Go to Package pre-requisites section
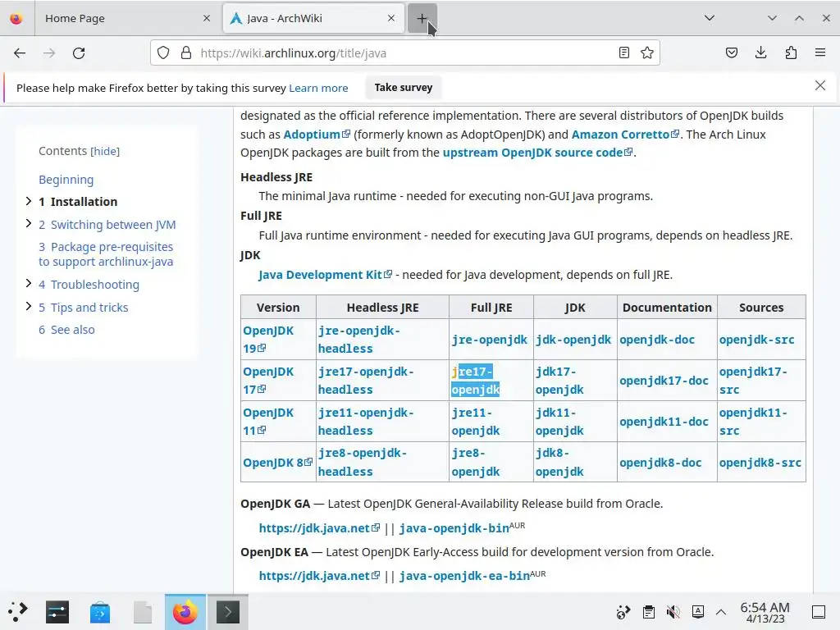840x630 pixels. (106, 254)
